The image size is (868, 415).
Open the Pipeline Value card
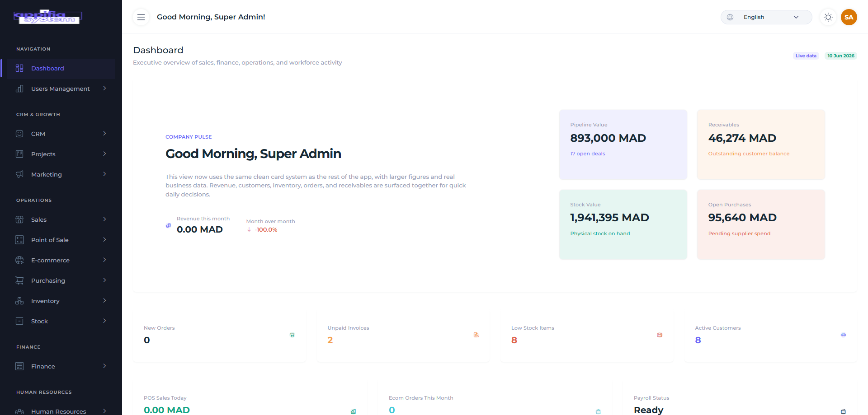pos(623,145)
